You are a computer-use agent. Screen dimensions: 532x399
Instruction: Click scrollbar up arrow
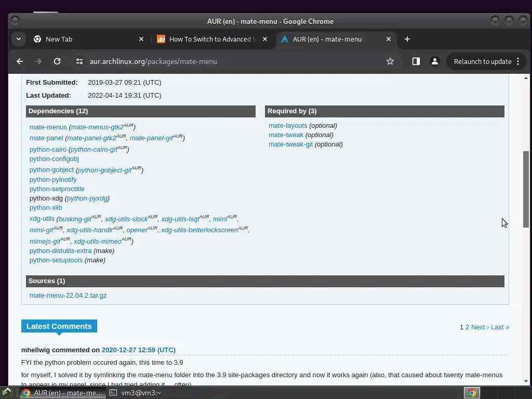[526, 78]
